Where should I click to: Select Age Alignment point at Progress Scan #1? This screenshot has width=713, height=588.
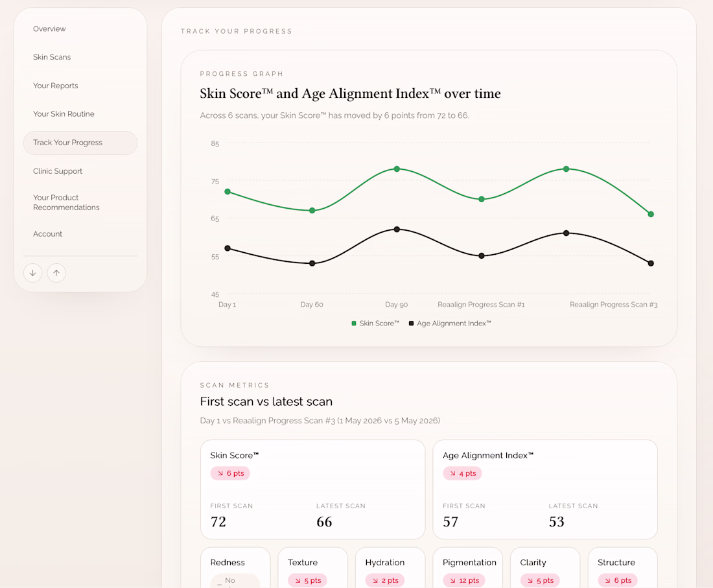482,256
